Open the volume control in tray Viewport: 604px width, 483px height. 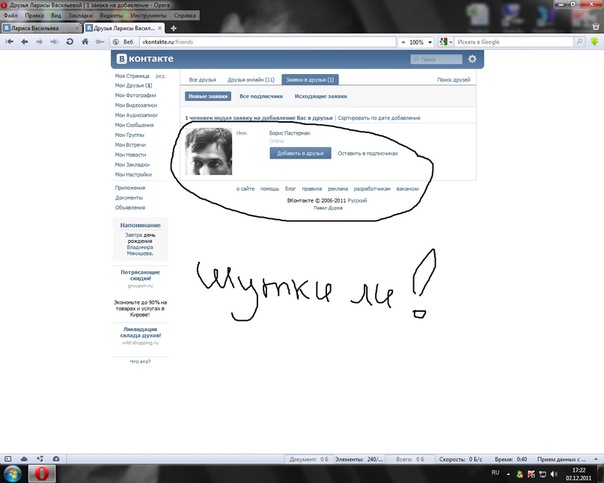coord(554,474)
